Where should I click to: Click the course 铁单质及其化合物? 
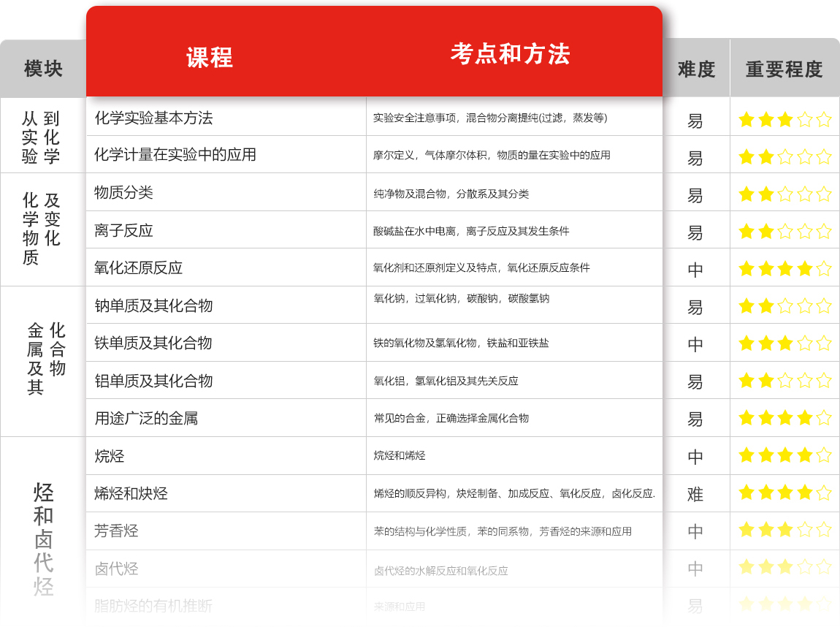153,343
